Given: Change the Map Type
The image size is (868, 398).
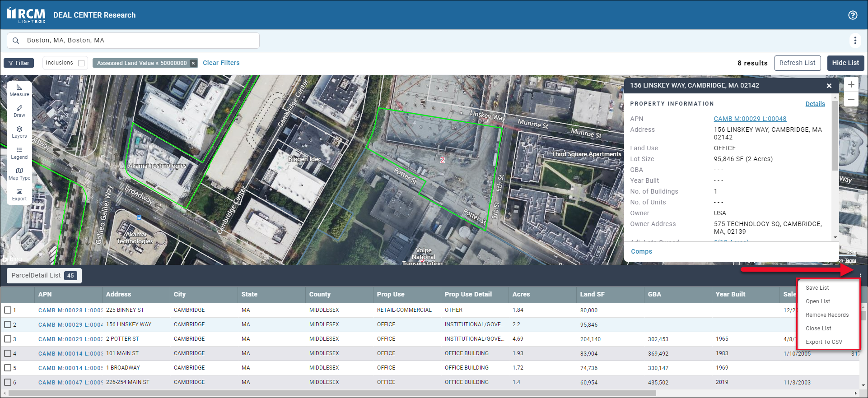Looking at the screenshot, I should click(19, 174).
